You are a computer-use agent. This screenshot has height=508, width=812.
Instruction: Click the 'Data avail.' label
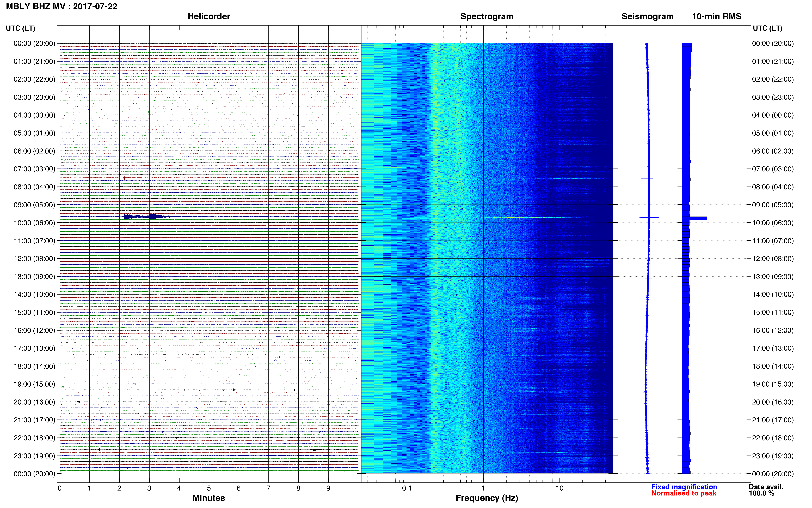(x=766, y=487)
